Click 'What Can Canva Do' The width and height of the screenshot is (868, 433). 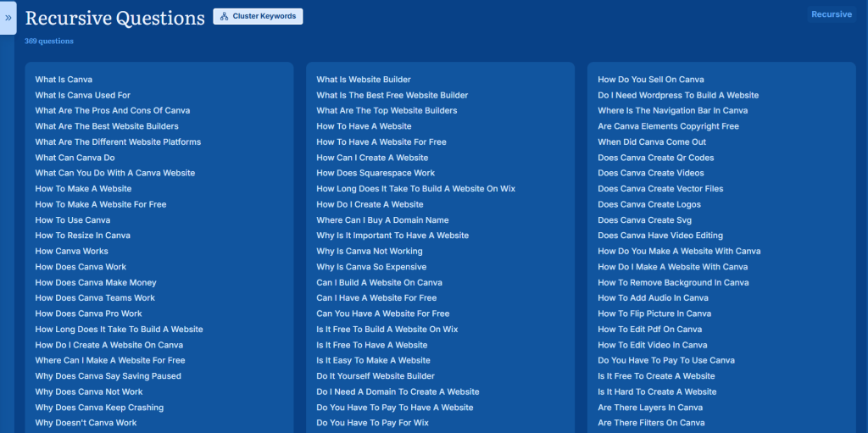click(75, 158)
